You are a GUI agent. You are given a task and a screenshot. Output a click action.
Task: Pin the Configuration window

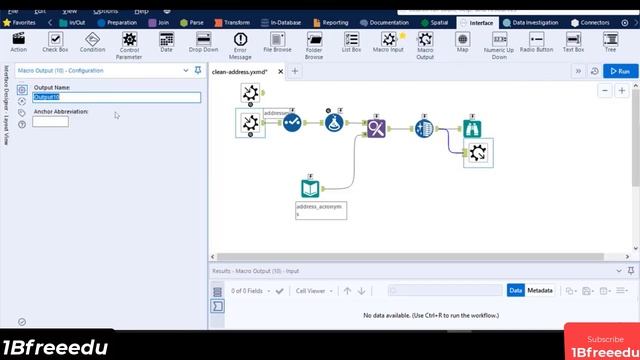coord(198,70)
